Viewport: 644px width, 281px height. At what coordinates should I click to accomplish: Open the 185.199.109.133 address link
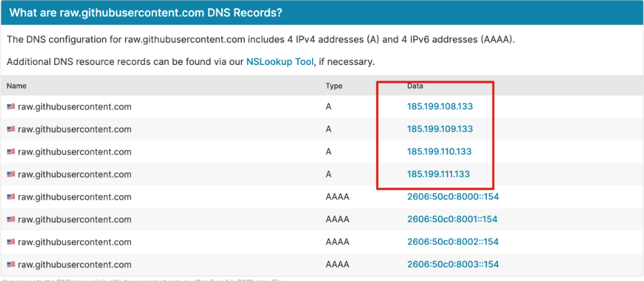tap(440, 129)
